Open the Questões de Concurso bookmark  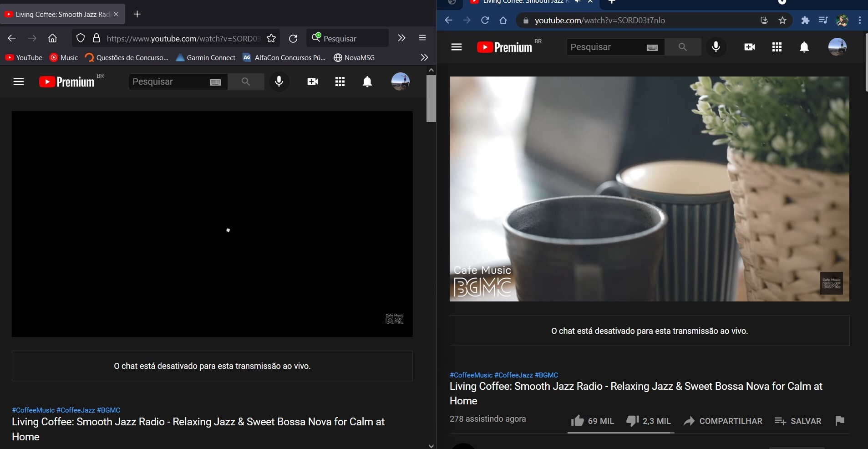127,57
